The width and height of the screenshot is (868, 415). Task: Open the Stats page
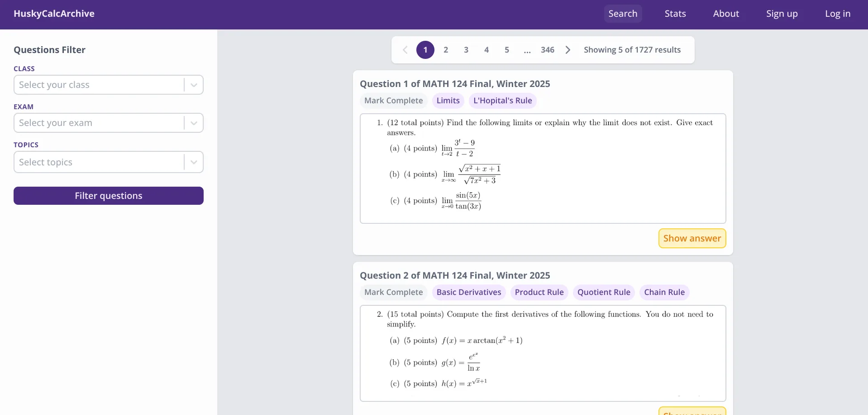pos(675,14)
